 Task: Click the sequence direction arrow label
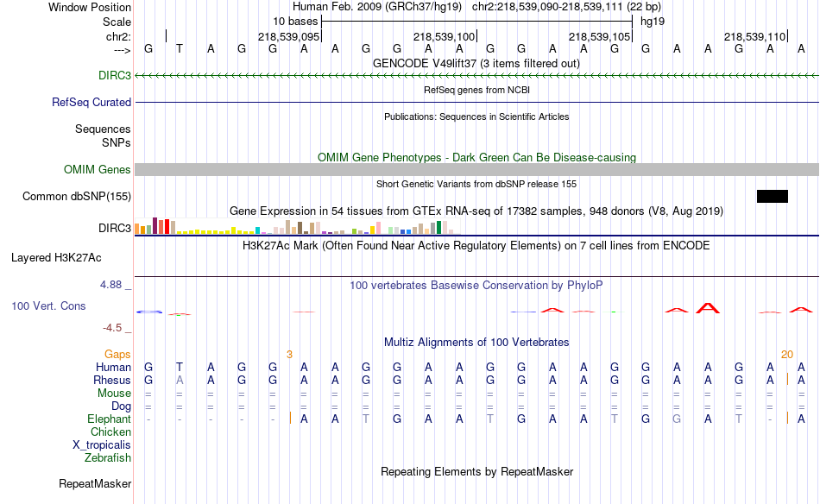[122, 50]
